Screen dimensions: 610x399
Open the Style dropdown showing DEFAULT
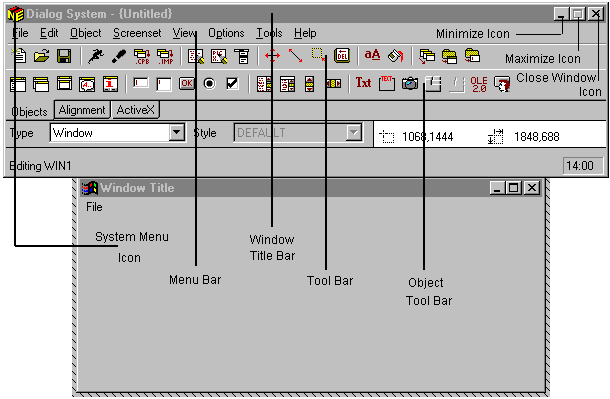(x=354, y=133)
